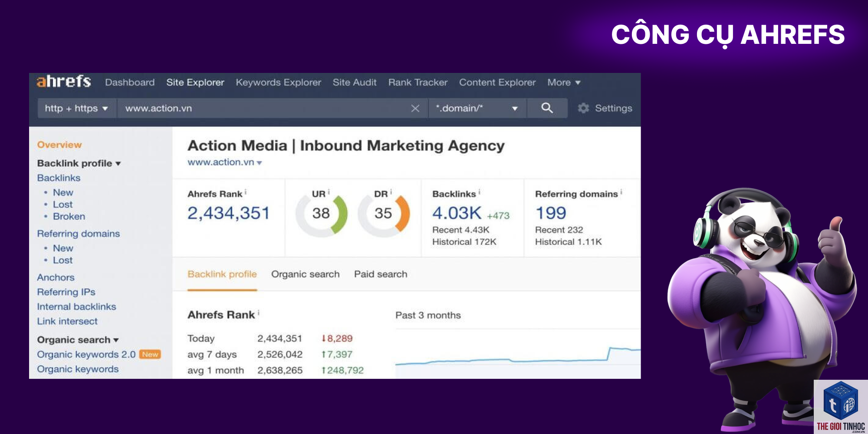The image size is (868, 434).
Task: Click the info icon beside Referring domains metric
Action: pos(621,192)
